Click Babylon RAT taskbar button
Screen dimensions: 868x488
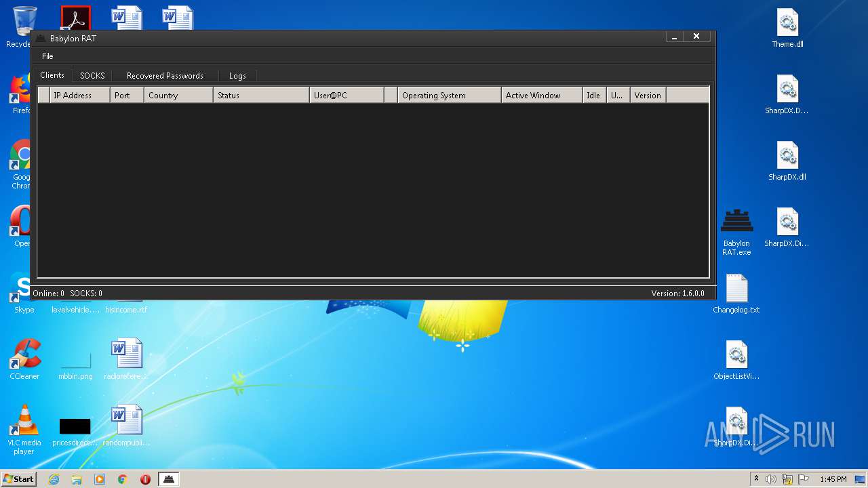[x=169, y=479]
